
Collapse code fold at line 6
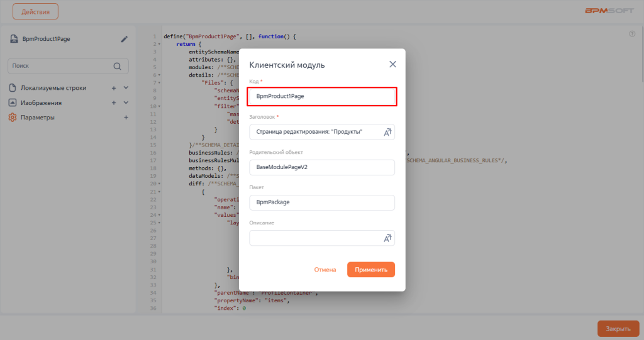tap(159, 75)
